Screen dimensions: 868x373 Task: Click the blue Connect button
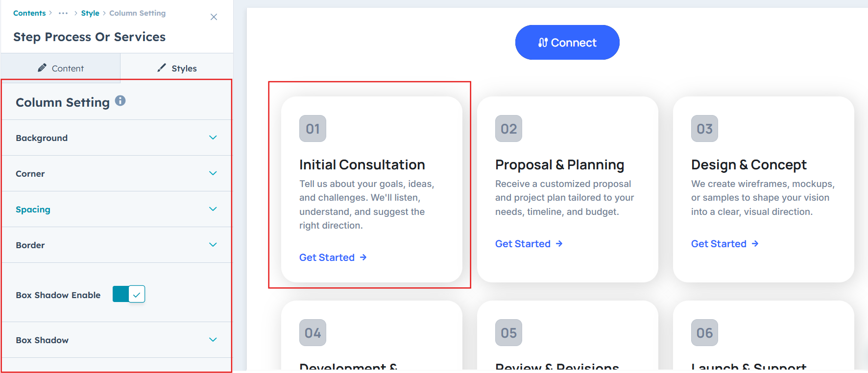coord(567,43)
